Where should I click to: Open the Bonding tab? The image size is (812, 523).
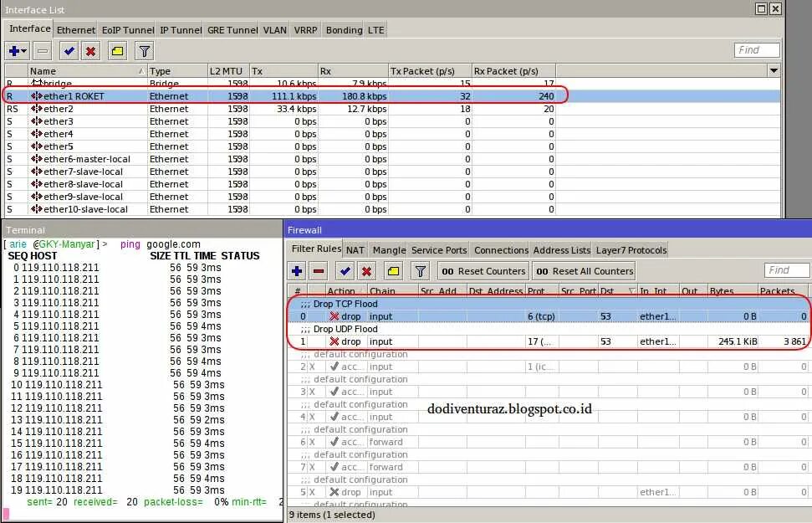344,30
